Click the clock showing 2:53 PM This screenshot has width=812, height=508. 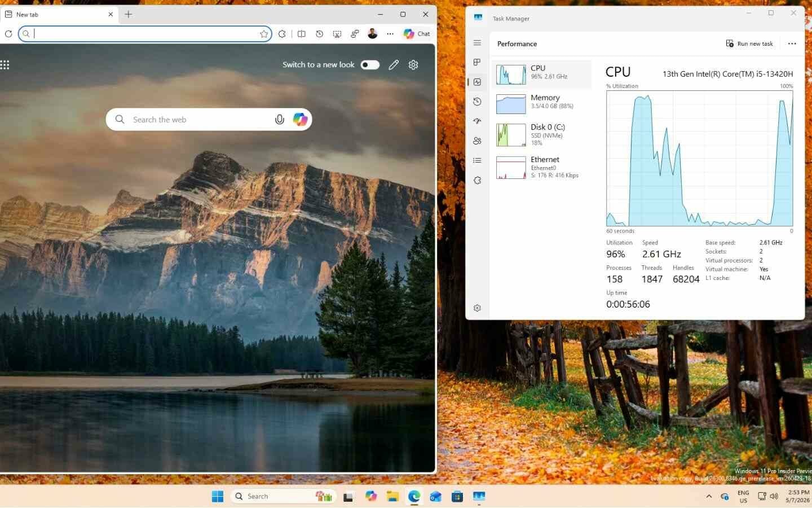pyautogui.click(x=798, y=496)
